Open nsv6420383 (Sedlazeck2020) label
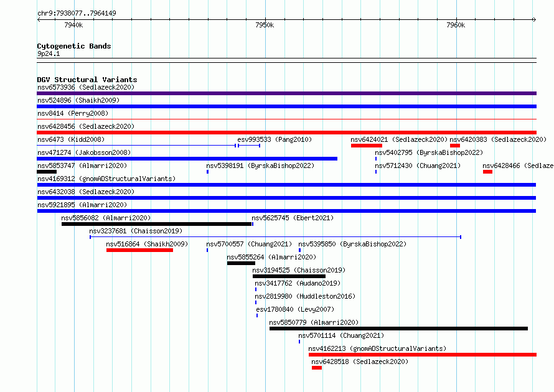Viewport: 554px width, 392px height. coord(498,139)
